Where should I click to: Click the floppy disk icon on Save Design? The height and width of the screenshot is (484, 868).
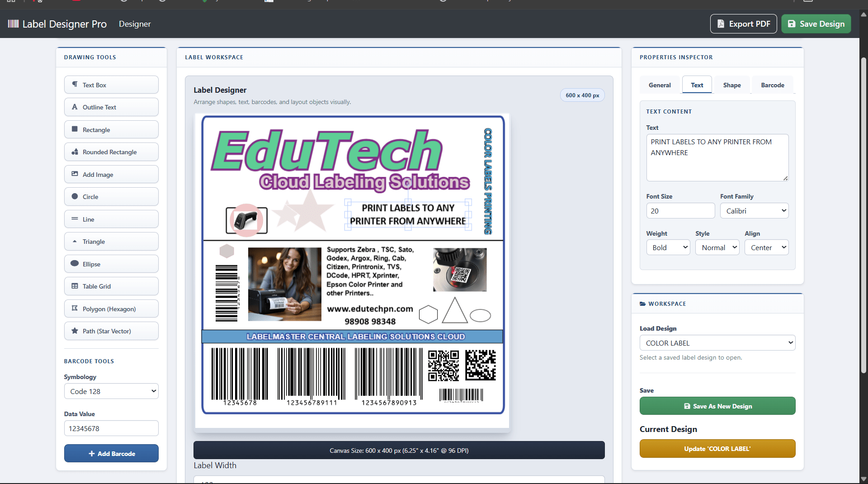coord(792,24)
